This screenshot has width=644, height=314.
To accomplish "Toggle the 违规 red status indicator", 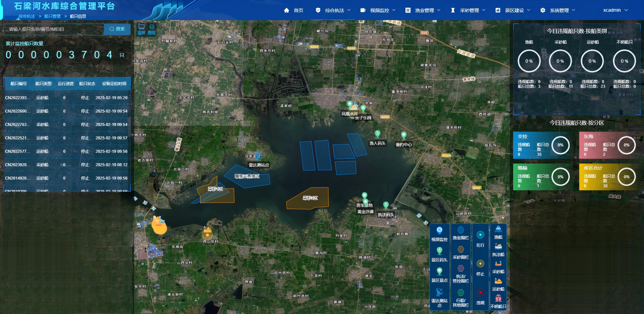I will (x=480, y=292).
